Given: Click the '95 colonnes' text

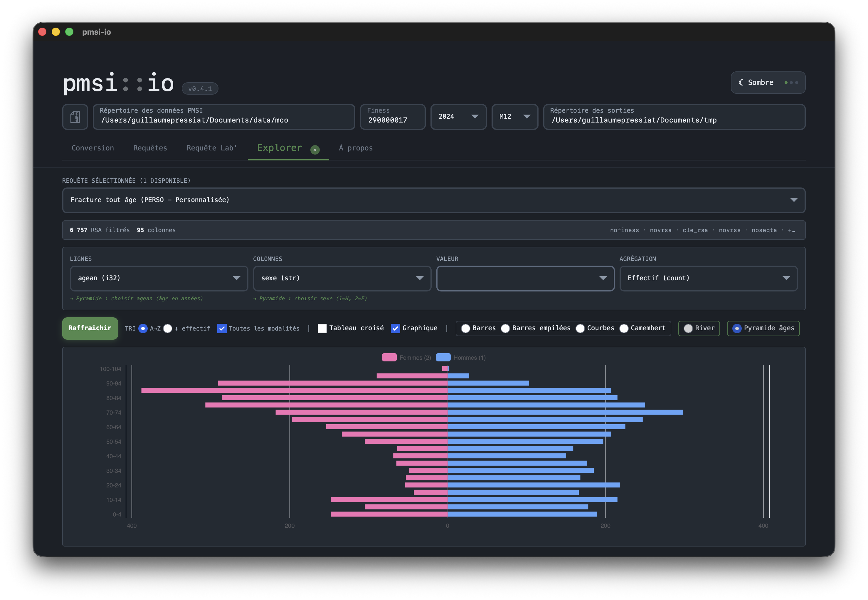Looking at the screenshot, I should click(156, 230).
